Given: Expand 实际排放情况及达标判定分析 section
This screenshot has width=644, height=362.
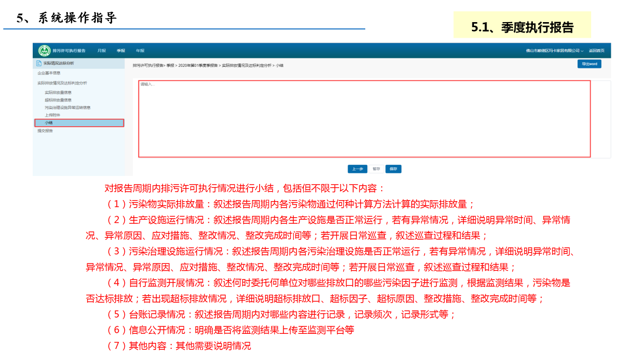Looking at the screenshot, I should [62, 83].
